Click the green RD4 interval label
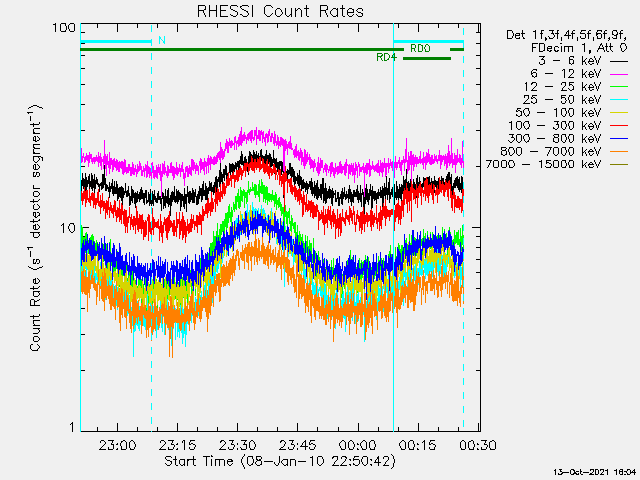The width and height of the screenshot is (640, 480). point(387,58)
